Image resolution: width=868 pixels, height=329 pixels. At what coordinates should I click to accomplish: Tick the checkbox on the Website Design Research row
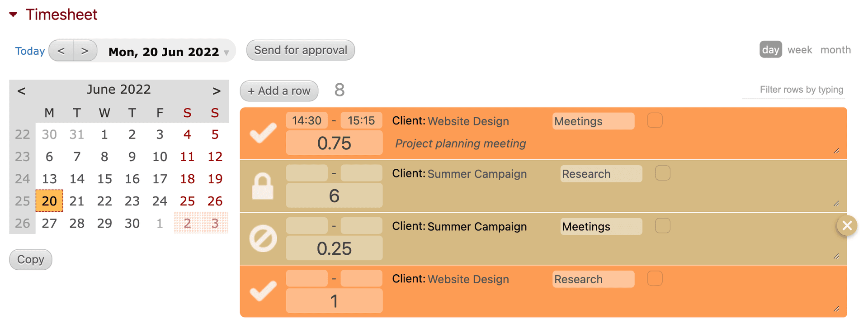click(655, 279)
